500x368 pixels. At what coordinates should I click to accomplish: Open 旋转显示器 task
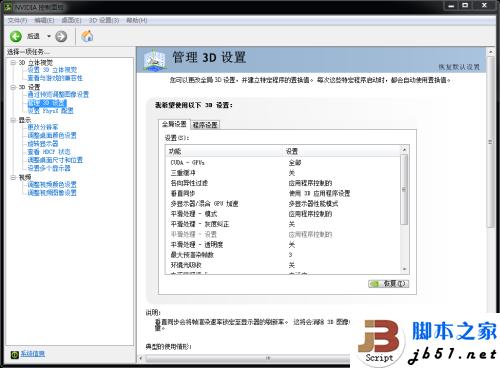43,143
